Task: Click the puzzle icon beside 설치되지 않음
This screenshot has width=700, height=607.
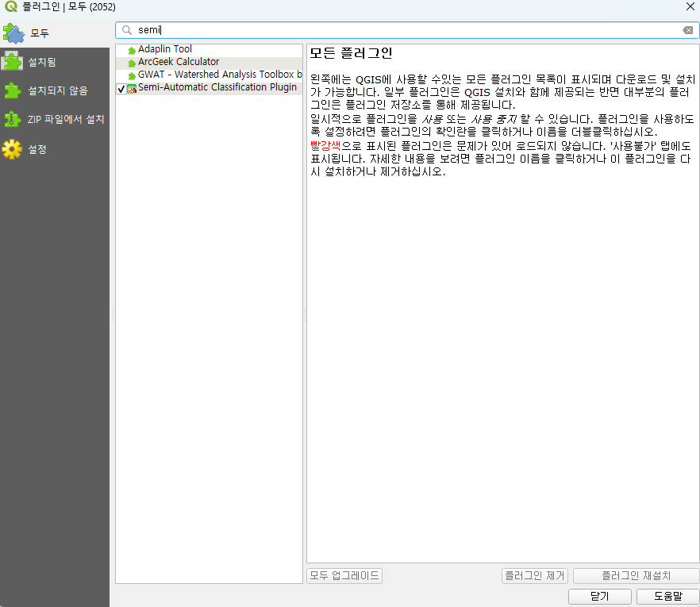Action: 12,90
